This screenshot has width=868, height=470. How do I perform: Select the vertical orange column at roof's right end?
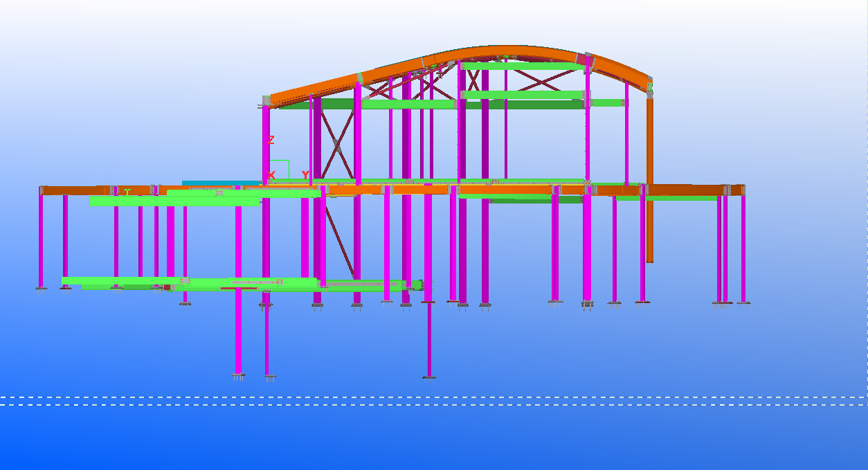[650, 180]
